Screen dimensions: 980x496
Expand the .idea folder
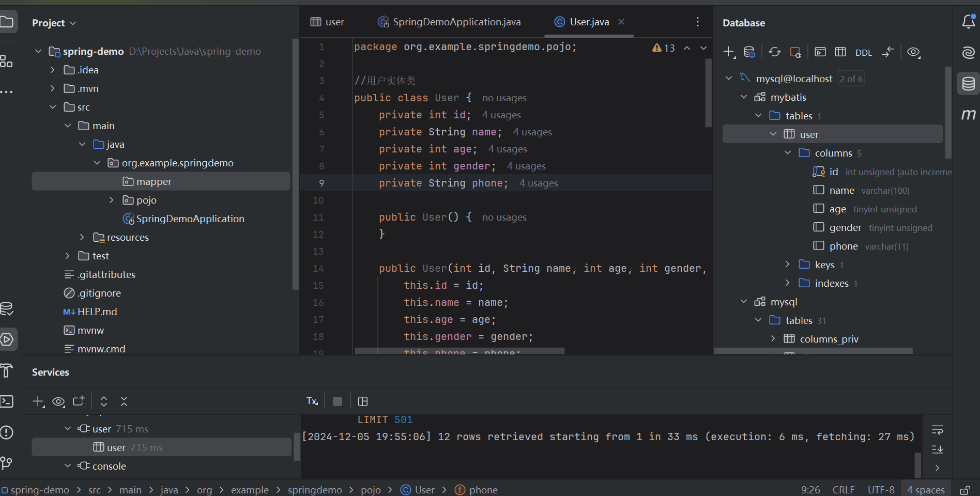[x=52, y=70]
